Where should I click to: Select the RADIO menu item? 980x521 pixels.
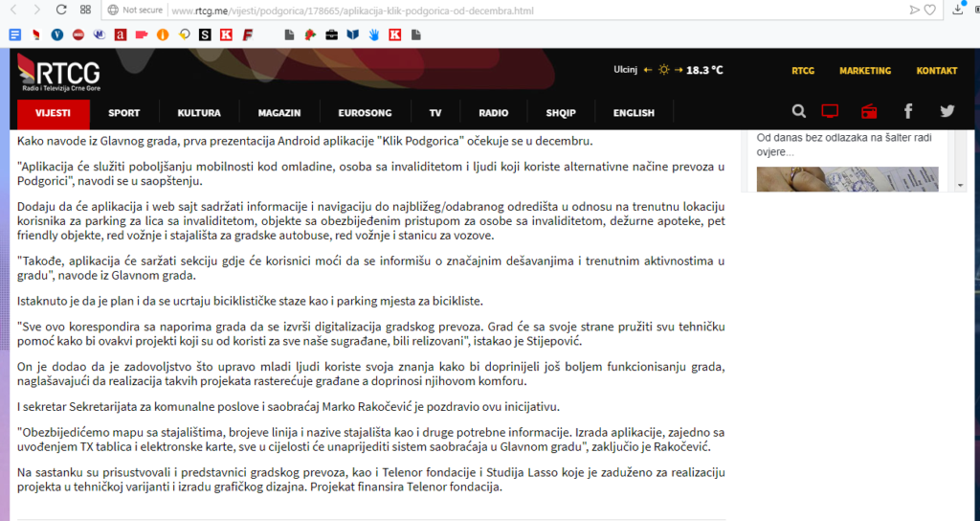click(x=494, y=113)
